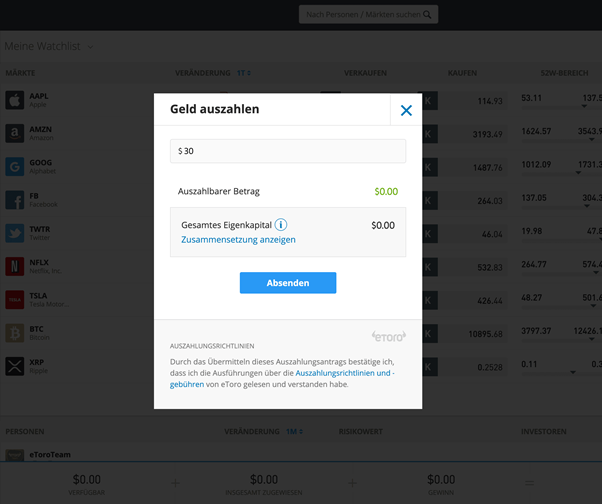This screenshot has width=602, height=504.
Task: Click the Amazon logo icon in watchlist
Action: pyautogui.click(x=15, y=133)
